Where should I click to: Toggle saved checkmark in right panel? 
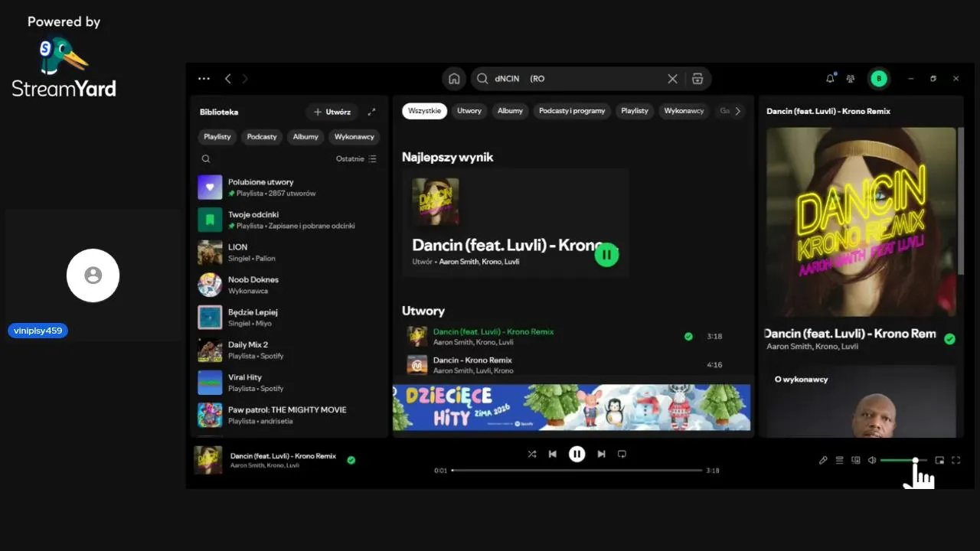pos(949,338)
